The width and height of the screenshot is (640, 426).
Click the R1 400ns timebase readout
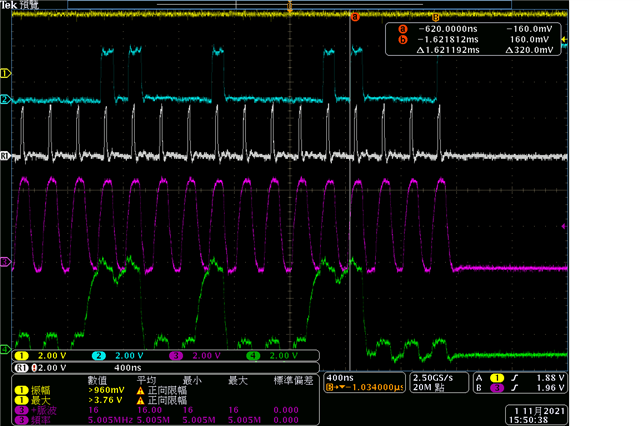click(127, 368)
